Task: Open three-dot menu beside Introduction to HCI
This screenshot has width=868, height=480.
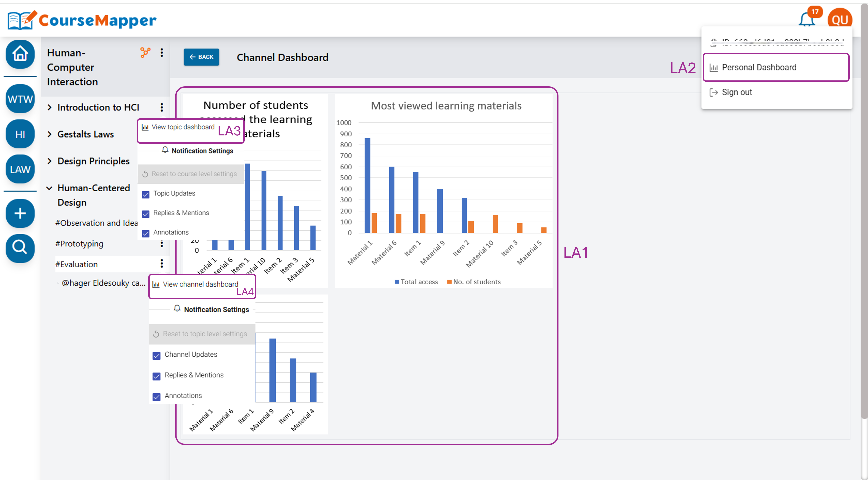Action: [162, 107]
